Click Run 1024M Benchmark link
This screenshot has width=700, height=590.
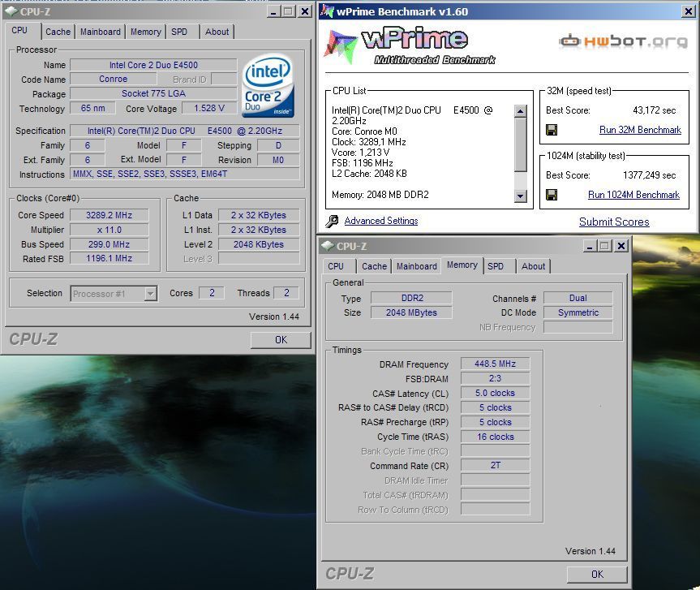pos(634,195)
